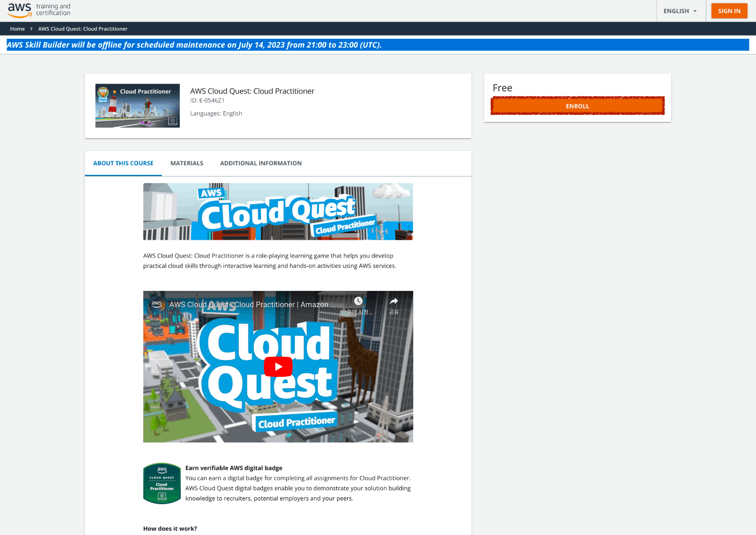Click the course ID text E-0546Z1
Screen dimensions: 756x535
[207, 100]
